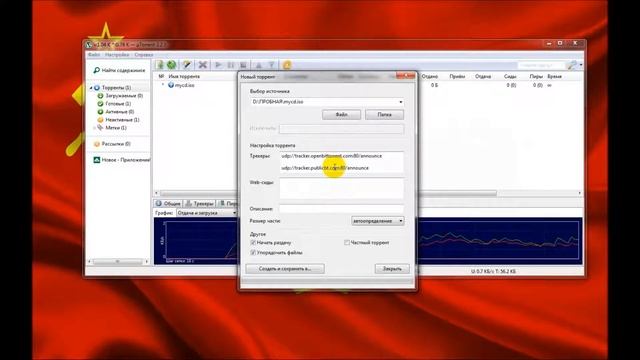This screenshot has width=640, height=360.
Task: Click the Pause torrent toolbar icon
Action: 231,65
